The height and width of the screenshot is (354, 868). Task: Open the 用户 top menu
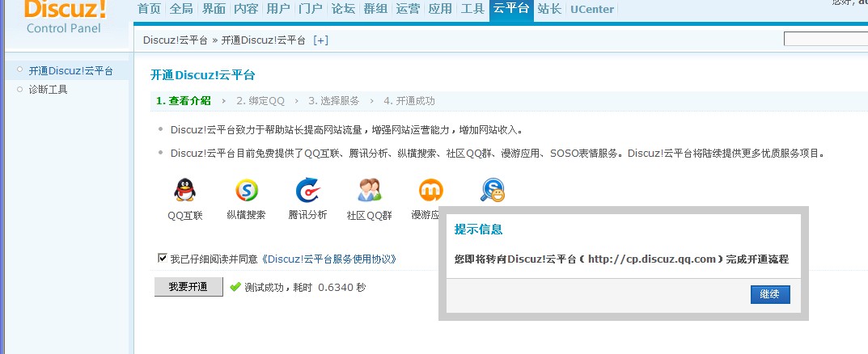click(x=278, y=9)
